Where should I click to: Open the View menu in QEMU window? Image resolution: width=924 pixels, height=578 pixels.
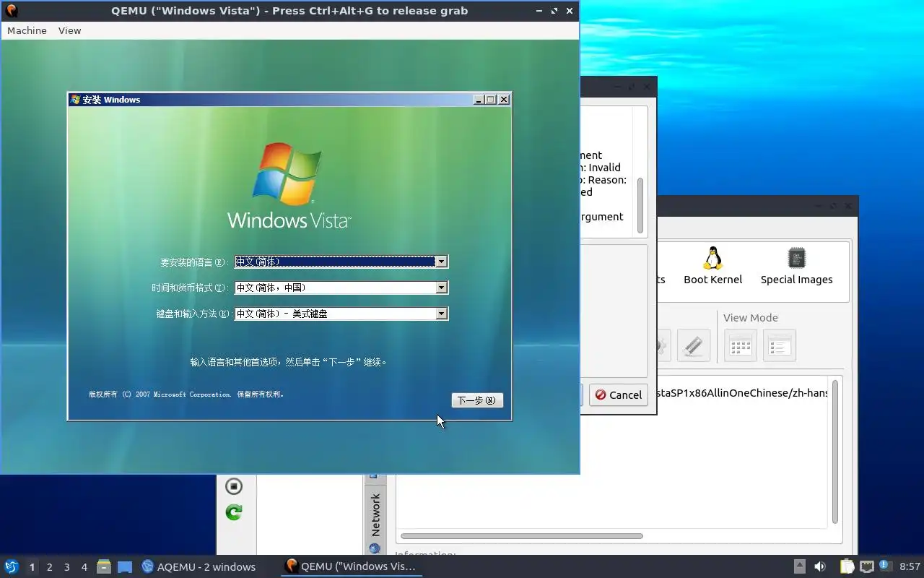pyautogui.click(x=69, y=30)
